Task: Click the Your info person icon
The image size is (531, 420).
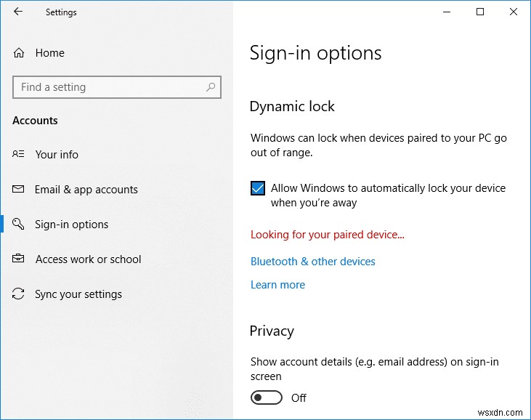Action: 18,154
